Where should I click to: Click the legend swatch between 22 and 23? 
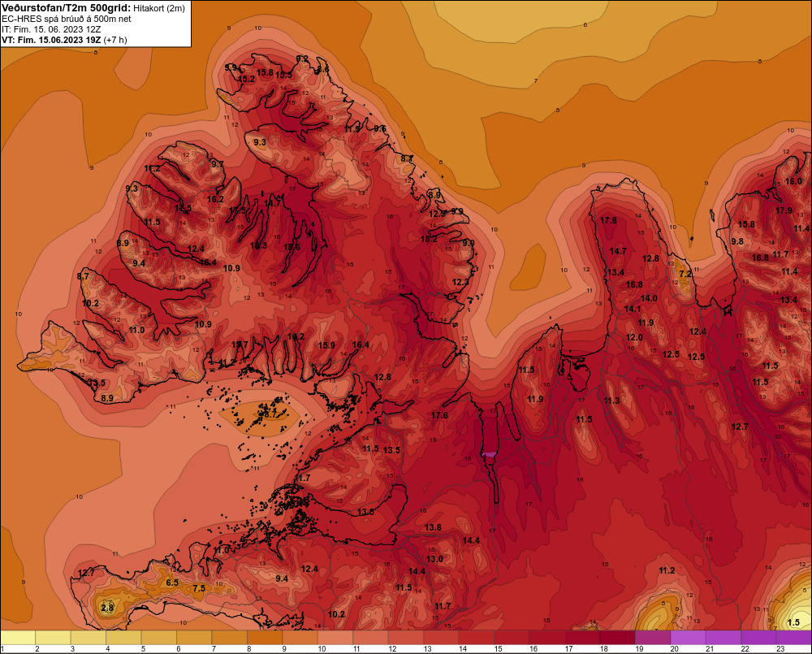(x=758, y=638)
